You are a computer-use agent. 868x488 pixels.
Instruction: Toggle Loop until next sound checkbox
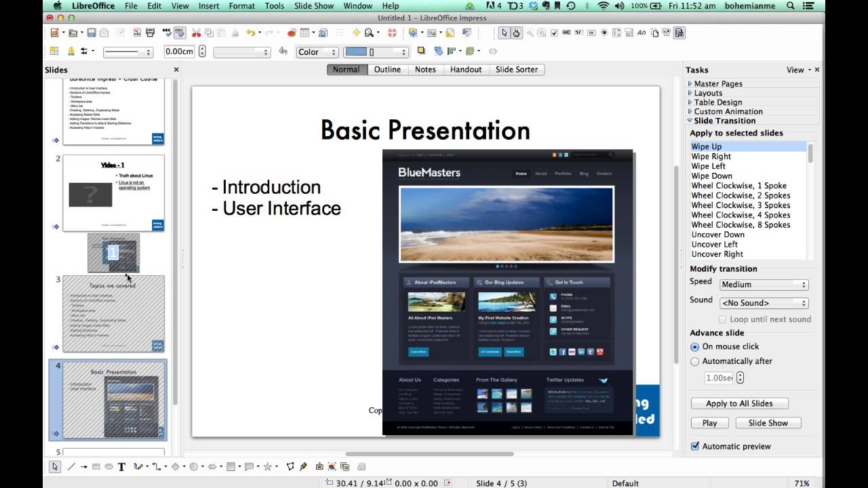click(722, 319)
